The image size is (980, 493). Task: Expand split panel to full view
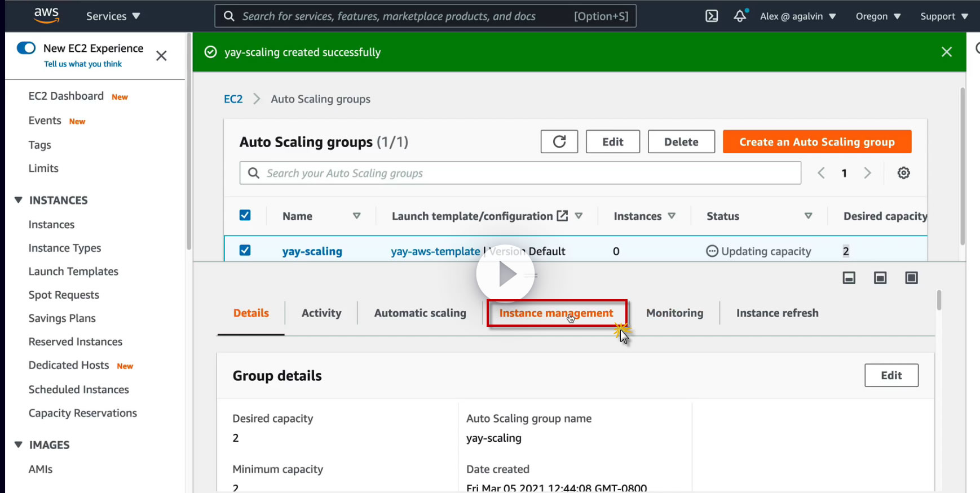(x=911, y=278)
